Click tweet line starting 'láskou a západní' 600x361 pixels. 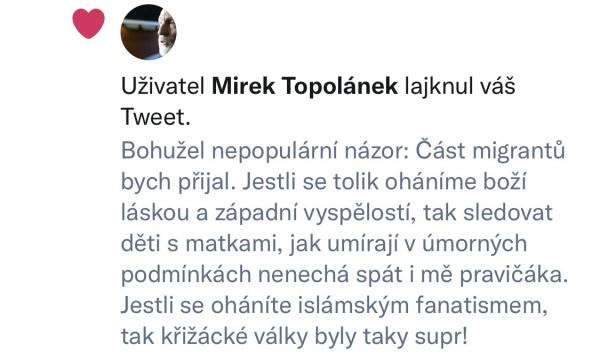click(337, 213)
